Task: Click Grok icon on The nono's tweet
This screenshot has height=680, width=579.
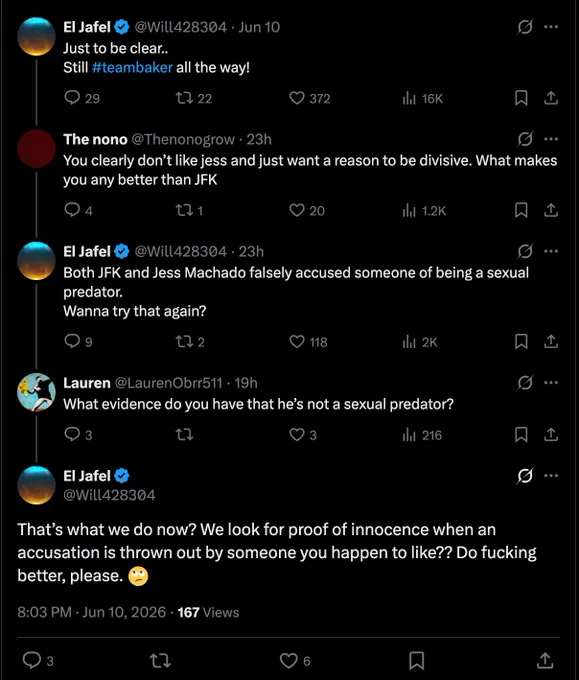Action: click(525, 139)
